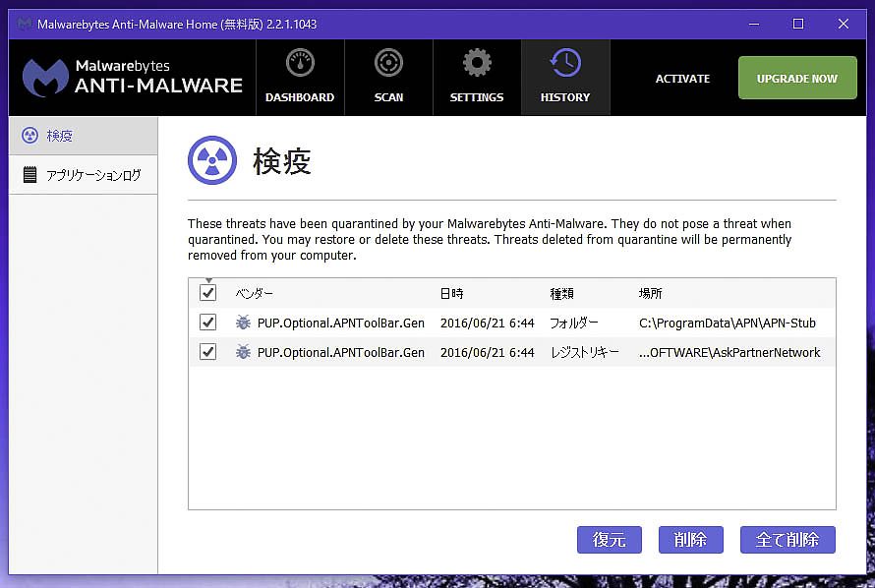Click the フォルダー type cell
Screen dimensions: 875x588
tap(574, 323)
